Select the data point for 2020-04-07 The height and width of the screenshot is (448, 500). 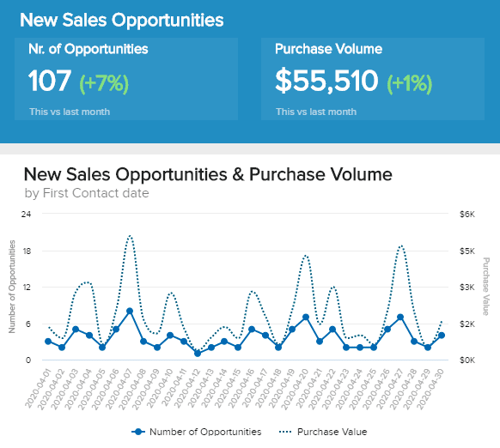click(x=130, y=311)
